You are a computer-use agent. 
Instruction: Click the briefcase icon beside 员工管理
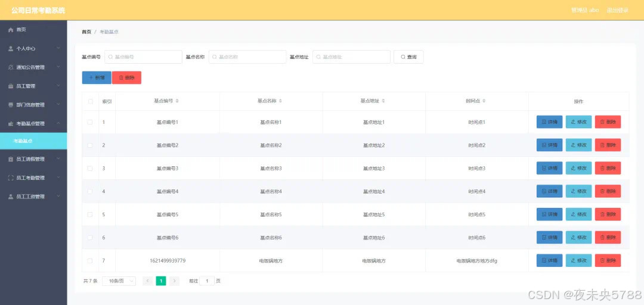coord(11,86)
